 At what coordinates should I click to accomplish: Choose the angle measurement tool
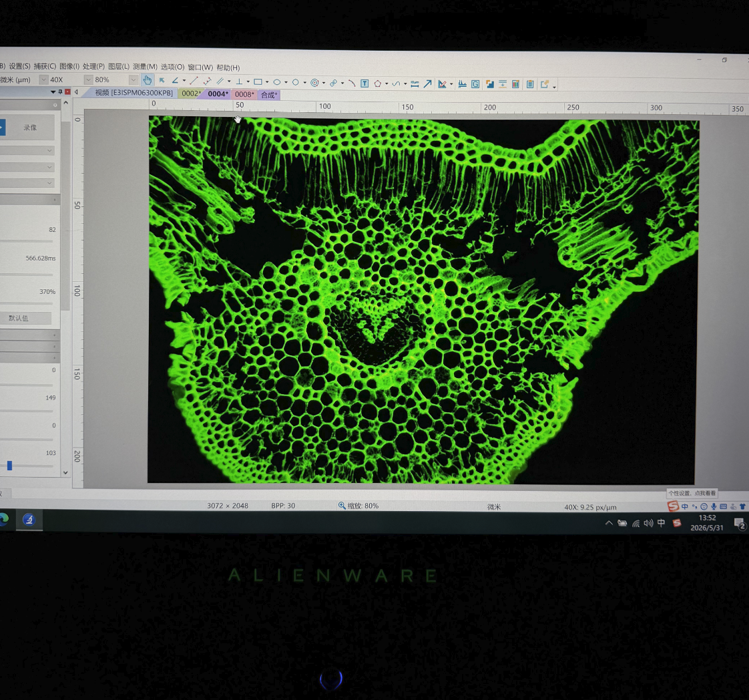175,81
